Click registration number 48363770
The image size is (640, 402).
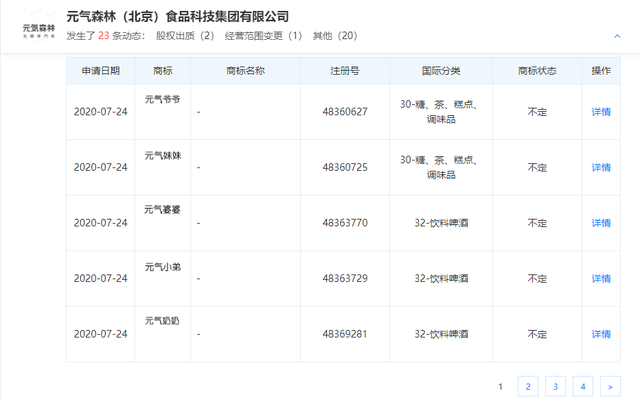[345, 223]
